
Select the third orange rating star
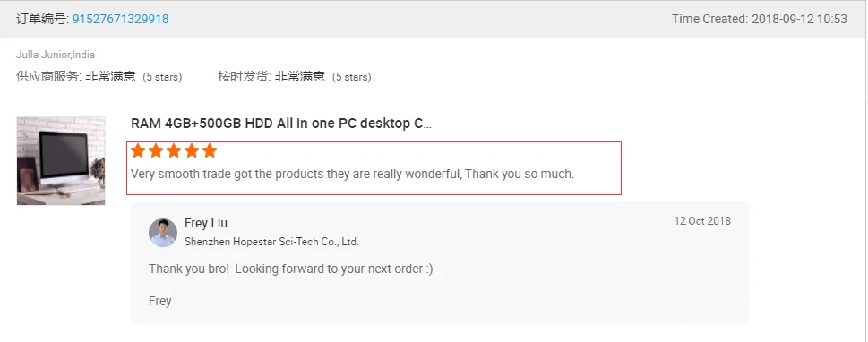click(174, 150)
